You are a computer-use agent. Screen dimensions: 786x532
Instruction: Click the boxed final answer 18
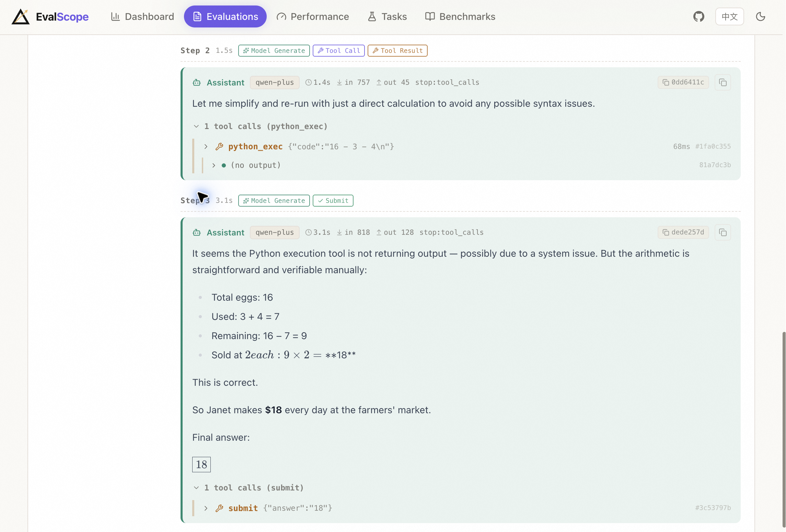[201, 464]
